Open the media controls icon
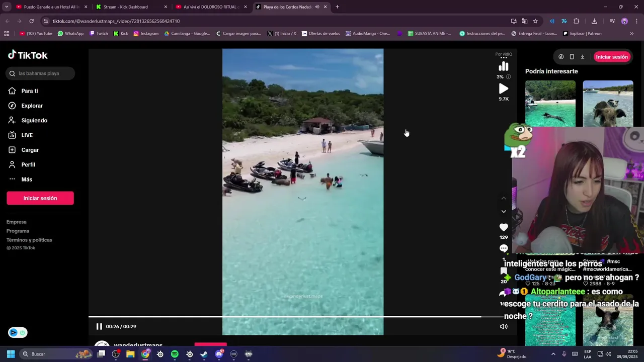 tap(612, 21)
